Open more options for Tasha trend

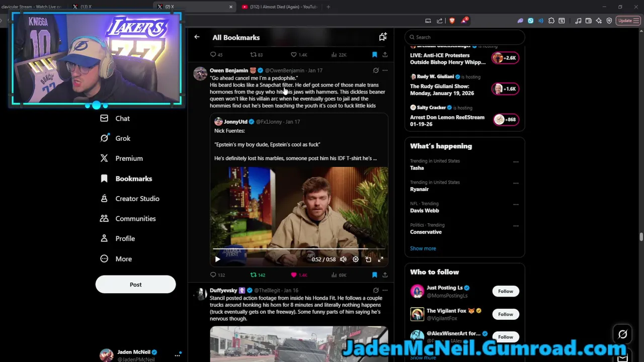[516, 162]
